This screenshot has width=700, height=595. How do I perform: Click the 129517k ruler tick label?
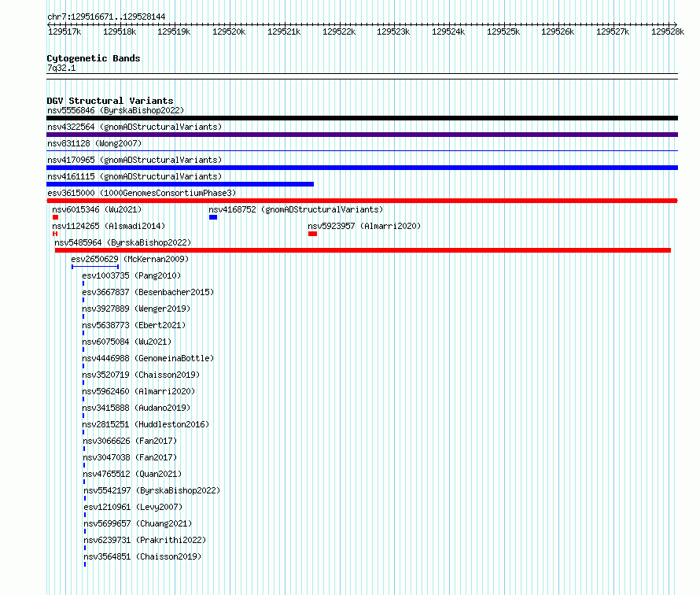point(64,31)
